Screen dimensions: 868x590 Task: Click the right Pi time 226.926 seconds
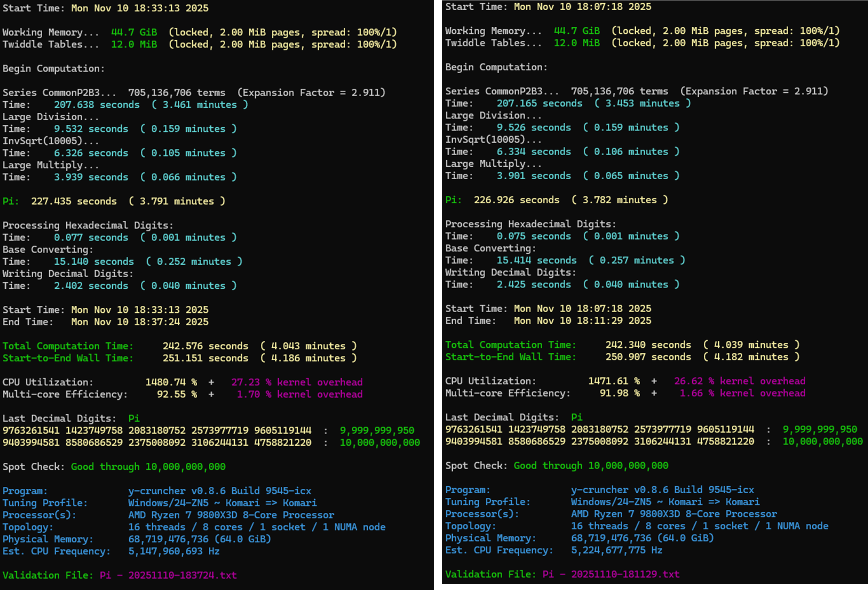tap(516, 200)
